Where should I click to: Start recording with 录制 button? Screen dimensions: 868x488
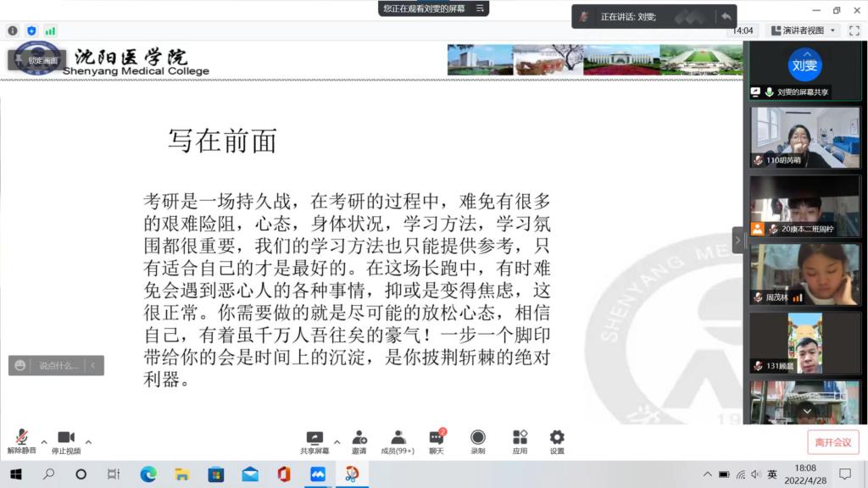pyautogui.click(x=478, y=441)
